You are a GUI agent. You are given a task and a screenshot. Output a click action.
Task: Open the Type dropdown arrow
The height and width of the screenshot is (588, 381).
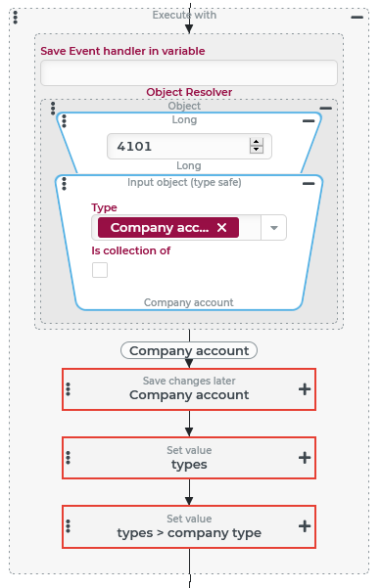click(274, 228)
